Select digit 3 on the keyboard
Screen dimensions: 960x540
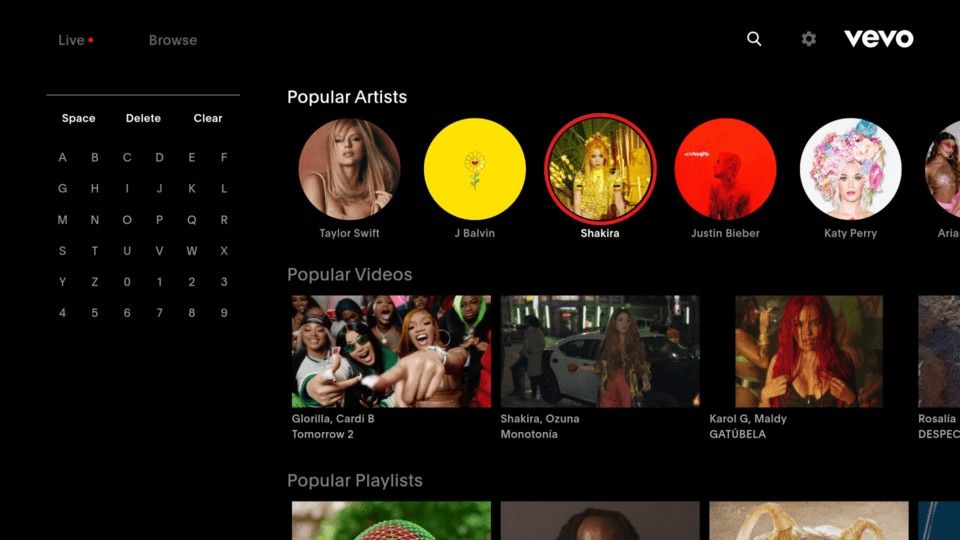pyautogui.click(x=224, y=282)
